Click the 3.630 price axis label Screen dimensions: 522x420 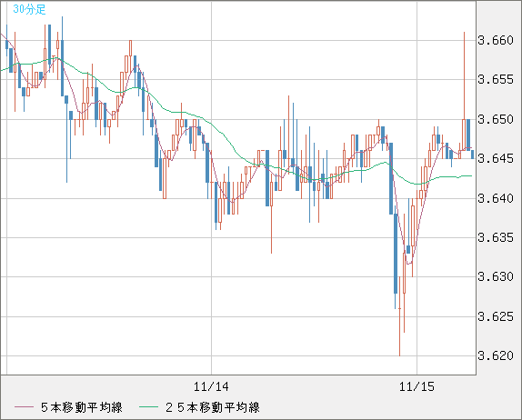coord(496,276)
